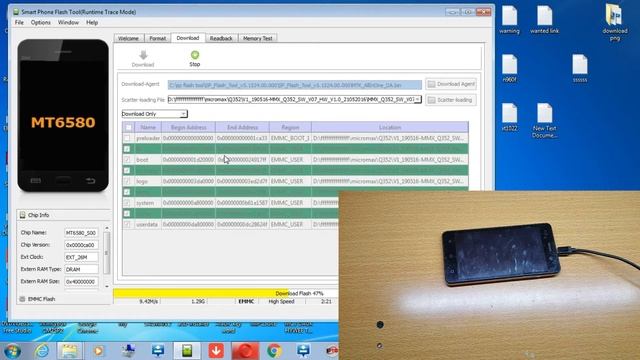Switch to the Memory Test tab

258,38
